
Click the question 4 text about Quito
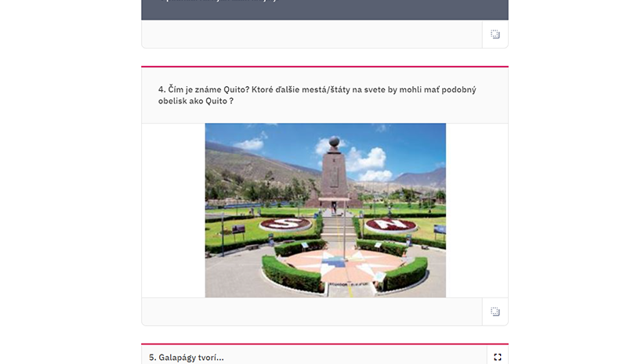point(317,95)
